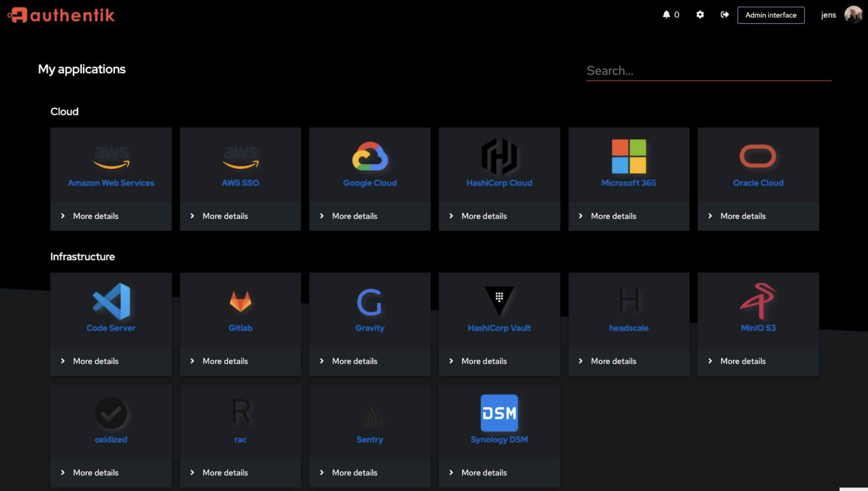The image size is (868, 491).
Task: Click the Synology DSM logo icon
Action: point(499,413)
